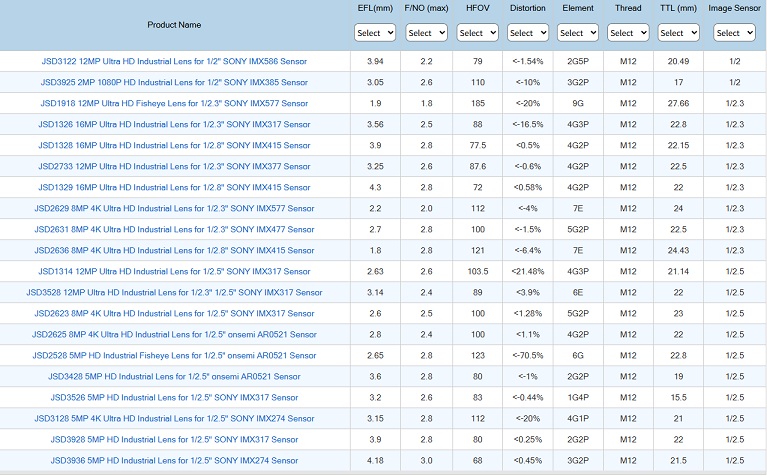Viewport: 767px width, 476px height.
Task: Click the element value 4G1P
Action: tap(578, 419)
